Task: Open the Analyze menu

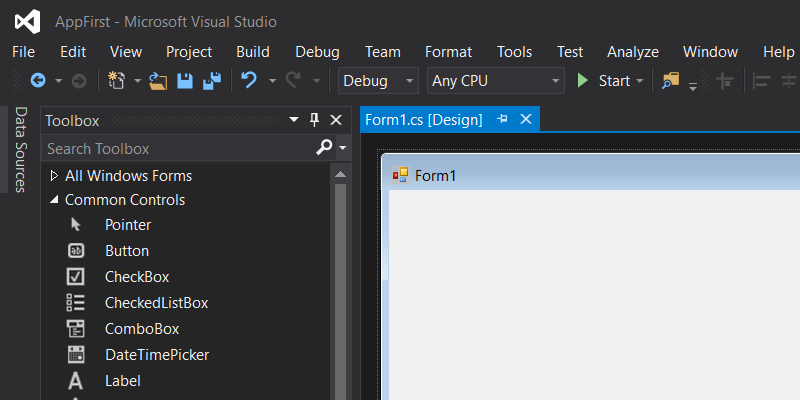Action: tap(632, 52)
